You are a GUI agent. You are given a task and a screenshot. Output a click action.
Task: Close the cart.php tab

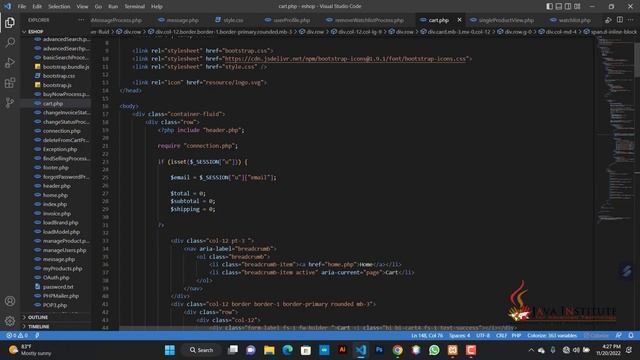point(459,20)
